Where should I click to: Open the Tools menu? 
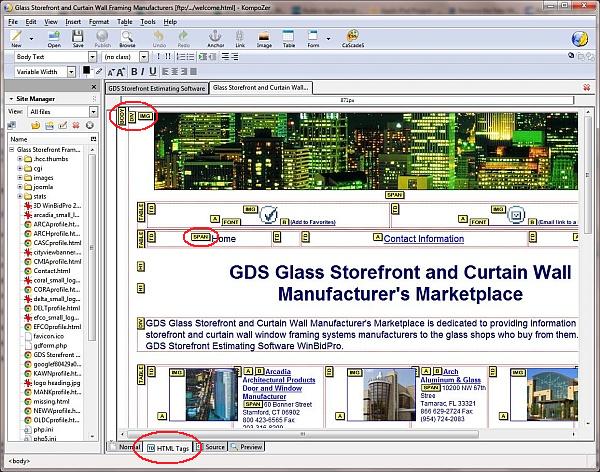[148, 22]
